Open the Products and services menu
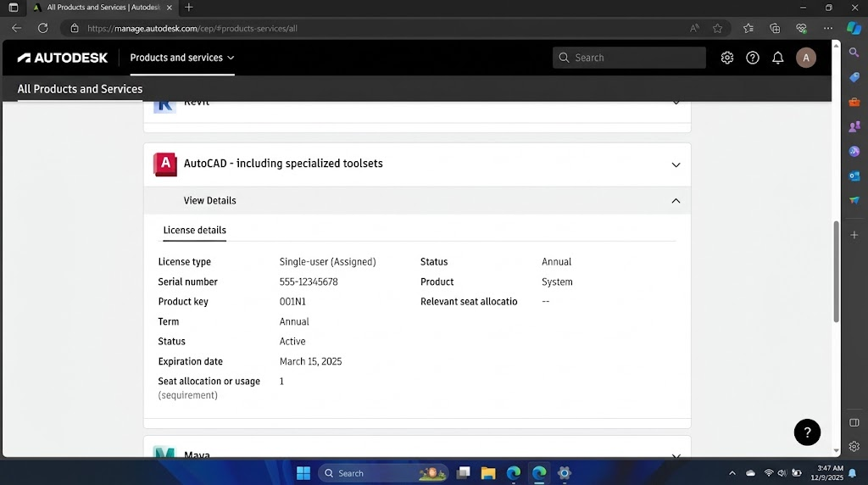This screenshot has width=868, height=485. pos(182,58)
